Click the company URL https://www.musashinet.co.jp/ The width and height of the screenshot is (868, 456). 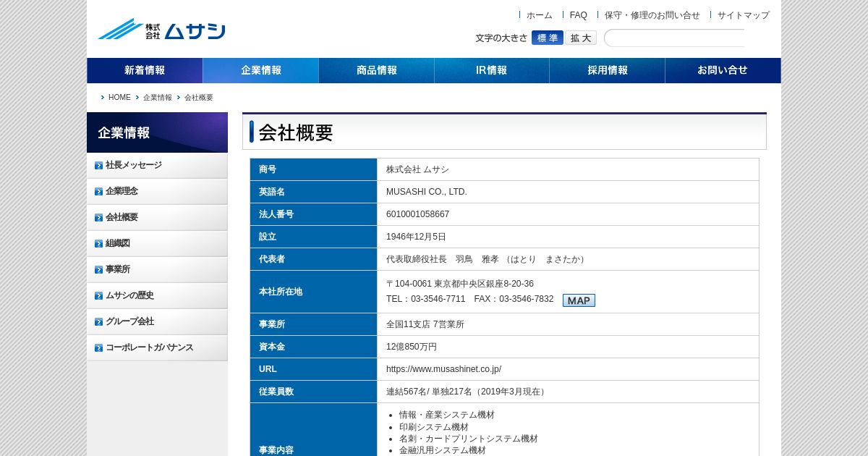(443, 369)
